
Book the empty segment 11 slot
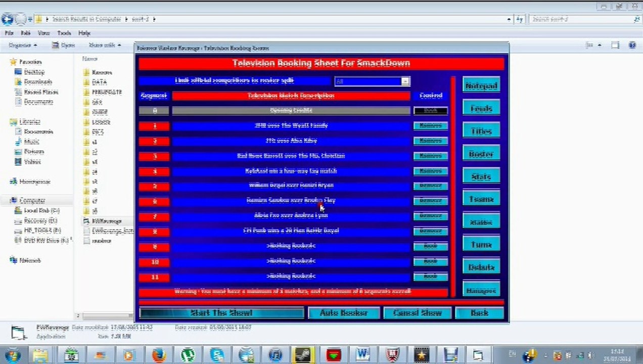(x=430, y=277)
